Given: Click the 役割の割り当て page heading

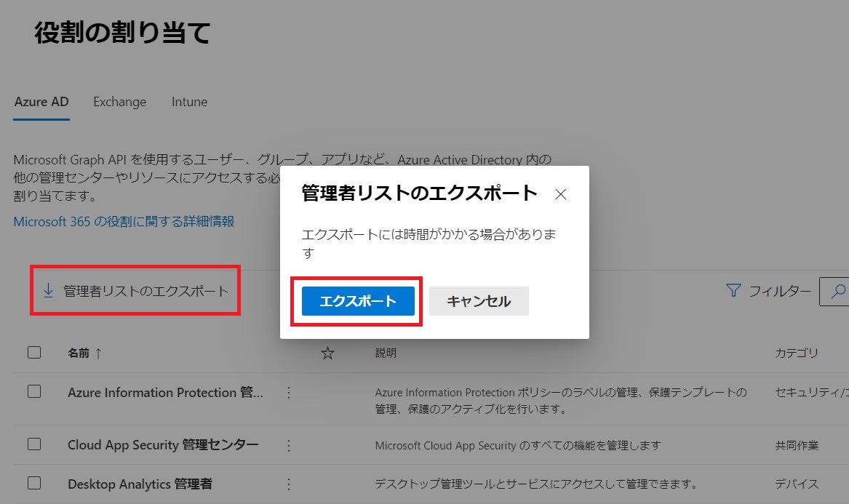Looking at the screenshot, I should [122, 33].
